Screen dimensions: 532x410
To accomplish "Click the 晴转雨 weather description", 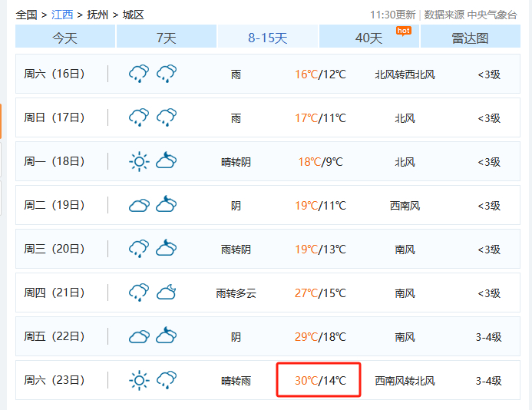I will point(236,381).
